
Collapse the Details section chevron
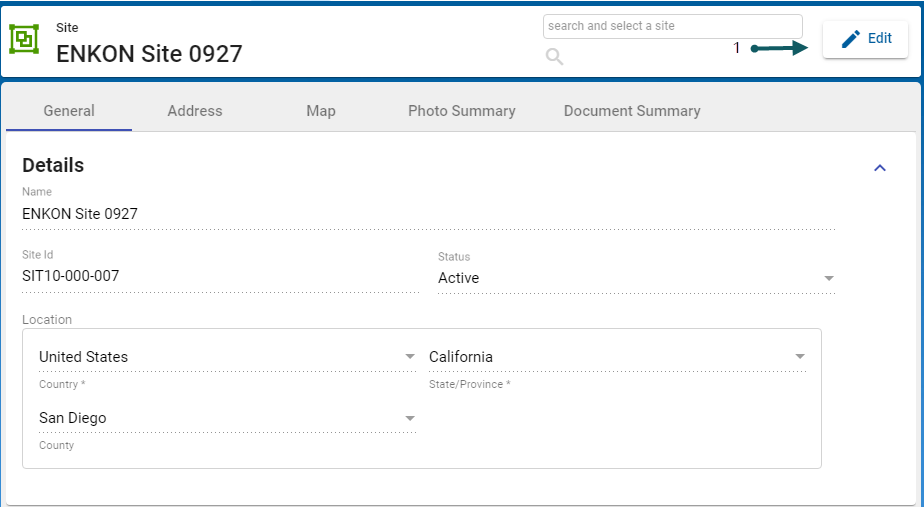880,168
